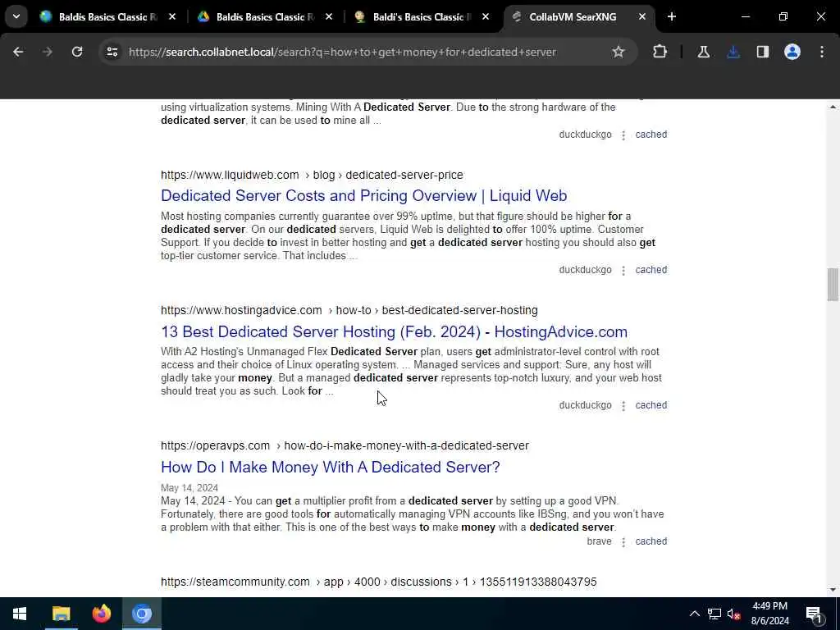Select the CollabVM SearXNG tab
This screenshot has width=840, height=630.
tap(578, 17)
